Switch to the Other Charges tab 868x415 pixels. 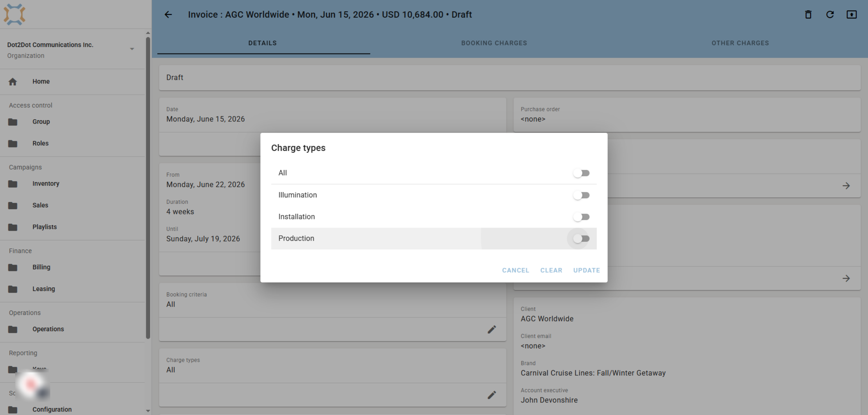pyautogui.click(x=740, y=43)
